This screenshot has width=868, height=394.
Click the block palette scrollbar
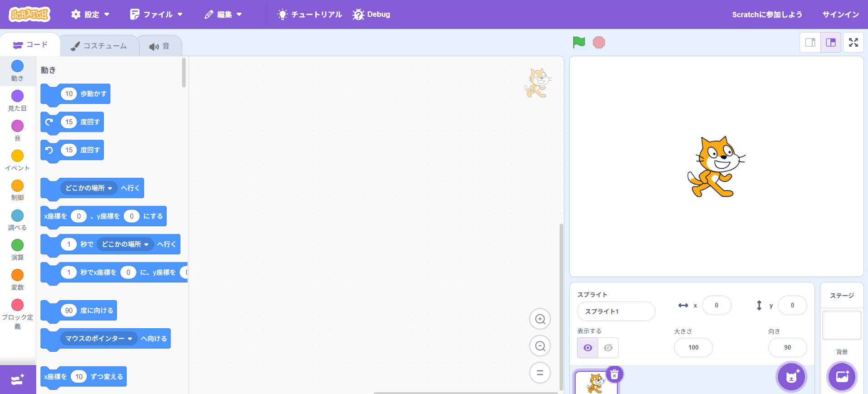pos(184,73)
